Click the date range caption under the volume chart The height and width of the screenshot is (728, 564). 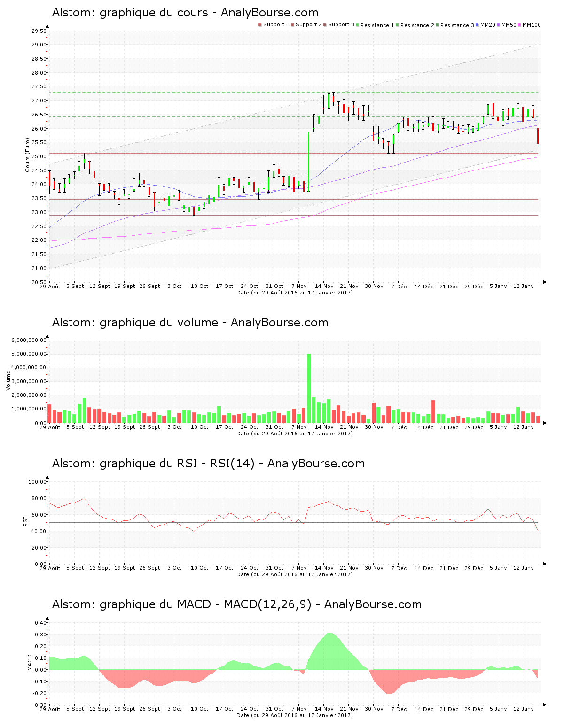294,434
